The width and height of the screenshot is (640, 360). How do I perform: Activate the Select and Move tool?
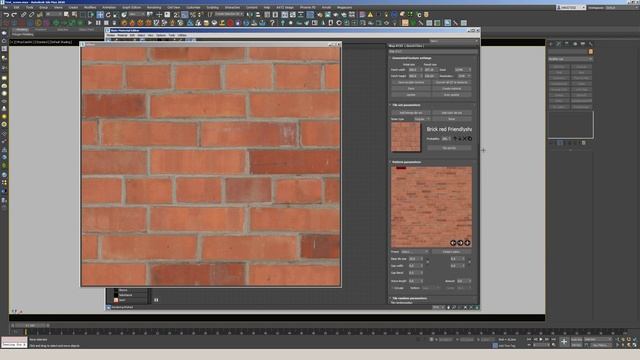(x=100, y=15)
